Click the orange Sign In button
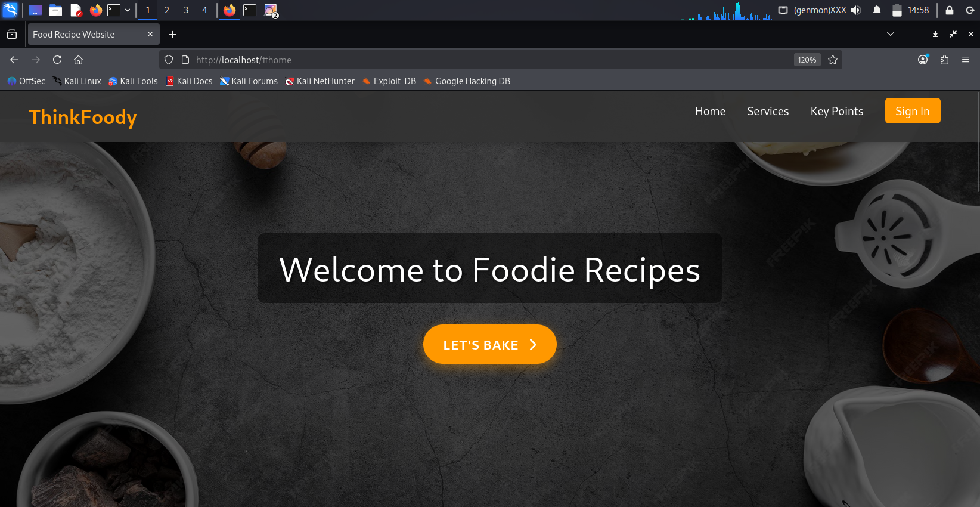 [913, 111]
